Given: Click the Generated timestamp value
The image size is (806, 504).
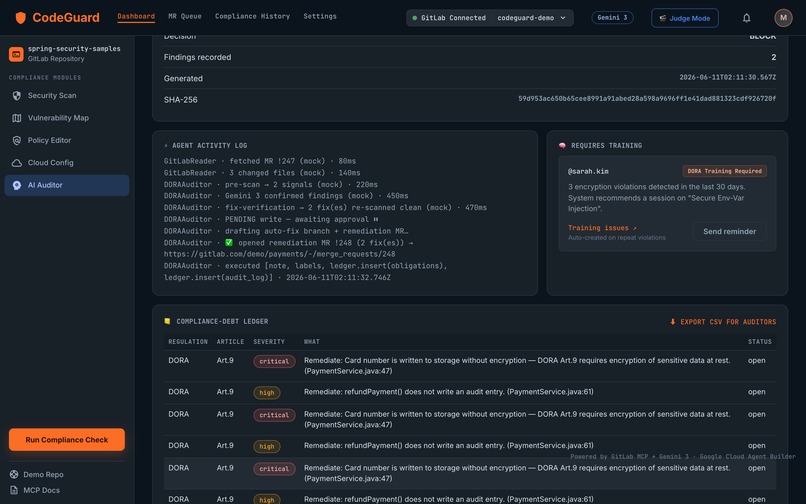Looking at the screenshot, I should [x=727, y=77].
